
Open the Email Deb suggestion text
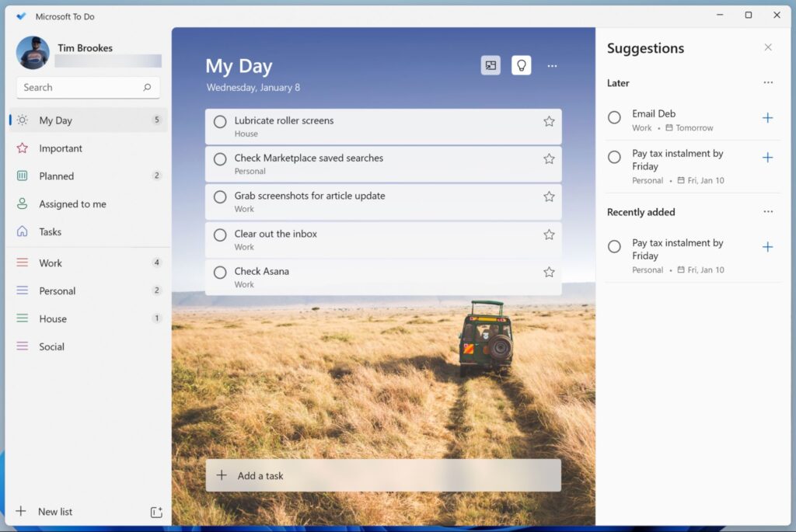coord(654,113)
